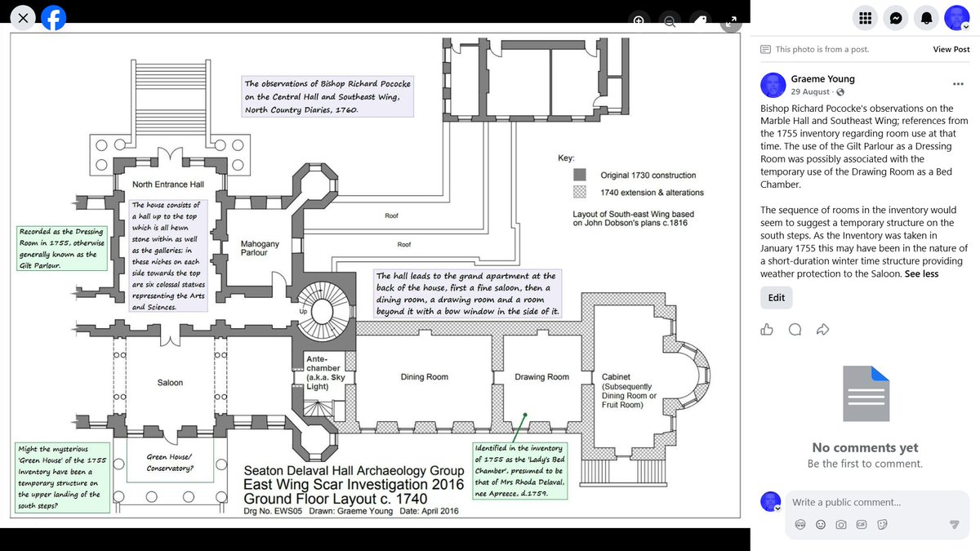Image resolution: width=980 pixels, height=551 pixels.
Task: Click the send comment arrow
Action: coord(953,524)
